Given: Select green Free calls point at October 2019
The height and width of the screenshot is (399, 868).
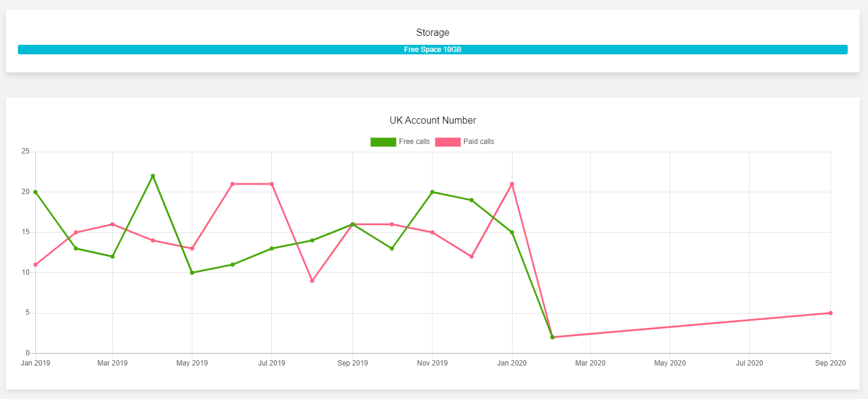Looking at the screenshot, I should coord(392,248).
